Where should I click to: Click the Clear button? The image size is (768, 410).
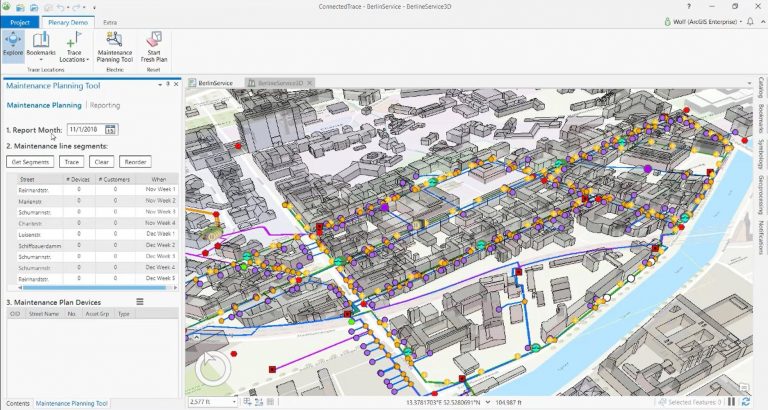pyautogui.click(x=101, y=162)
